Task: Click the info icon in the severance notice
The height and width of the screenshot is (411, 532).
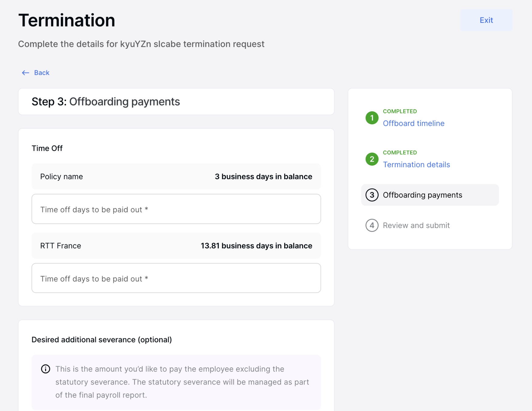Action: click(45, 369)
